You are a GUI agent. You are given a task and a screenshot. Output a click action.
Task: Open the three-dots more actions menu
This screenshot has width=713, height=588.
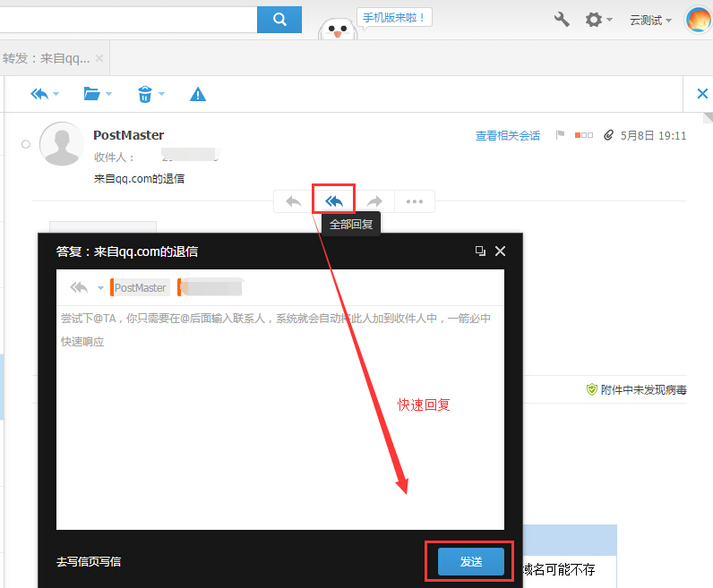[x=414, y=201]
